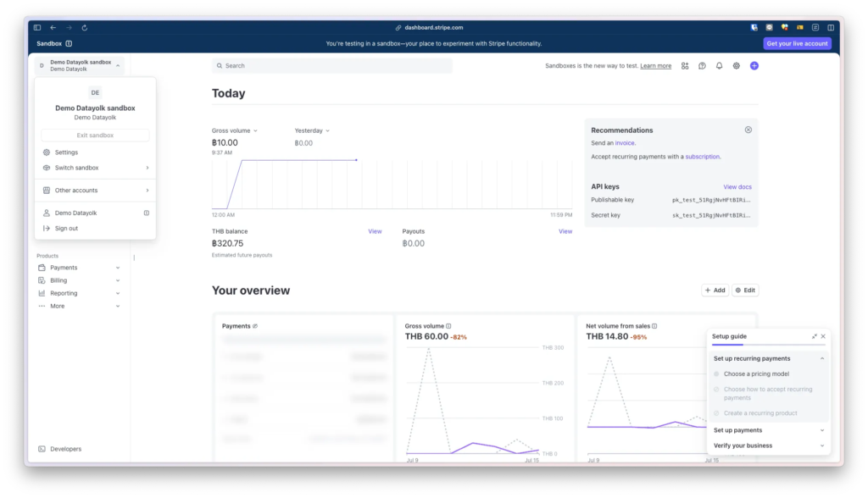868x498 pixels.
Task: Open the apps grid icon beside Learn more
Action: pos(685,66)
